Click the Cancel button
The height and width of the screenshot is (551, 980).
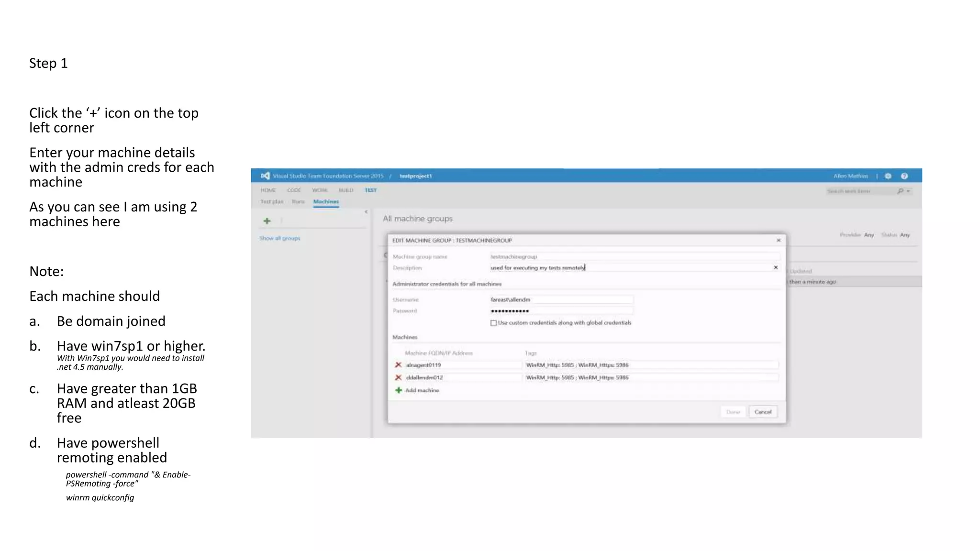click(763, 412)
